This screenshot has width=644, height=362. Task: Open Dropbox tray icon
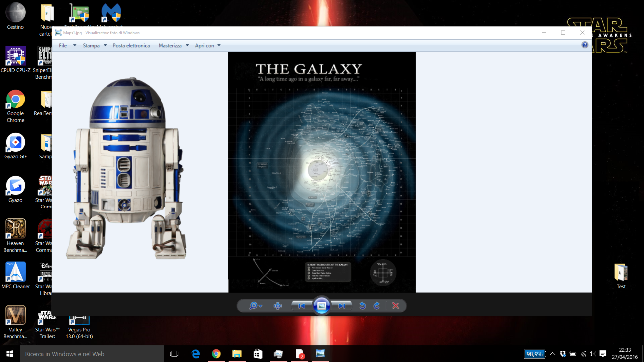(563, 354)
